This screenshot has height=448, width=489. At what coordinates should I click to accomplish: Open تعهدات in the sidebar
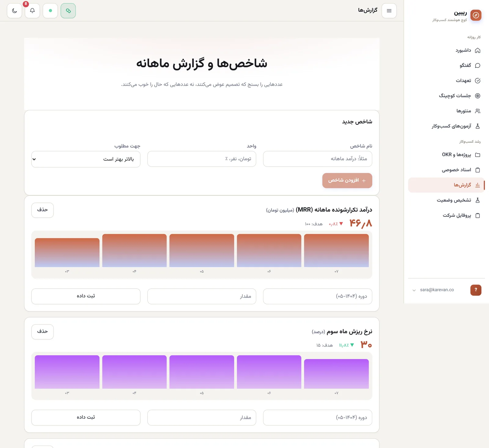446,81
